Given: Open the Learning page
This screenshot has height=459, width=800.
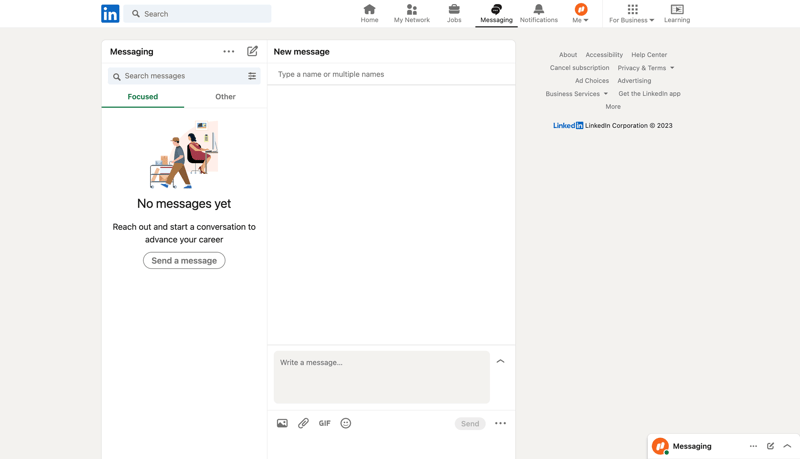Looking at the screenshot, I should [x=677, y=14].
